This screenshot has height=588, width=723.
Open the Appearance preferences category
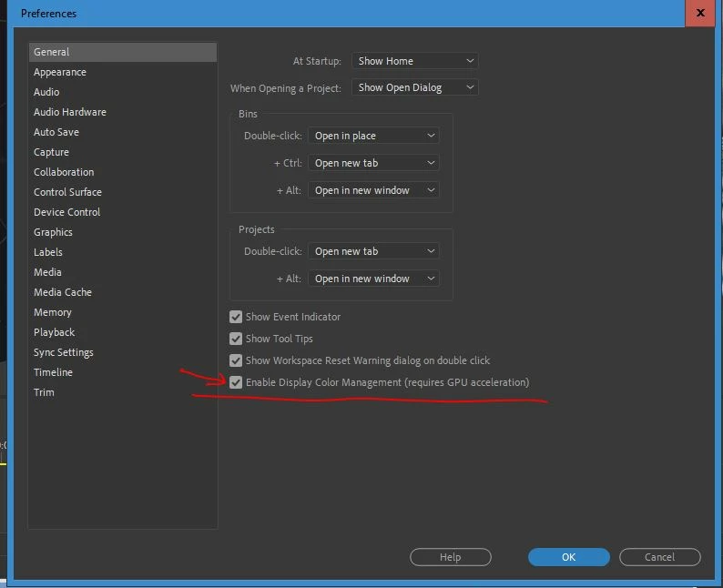tap(123, 72)
